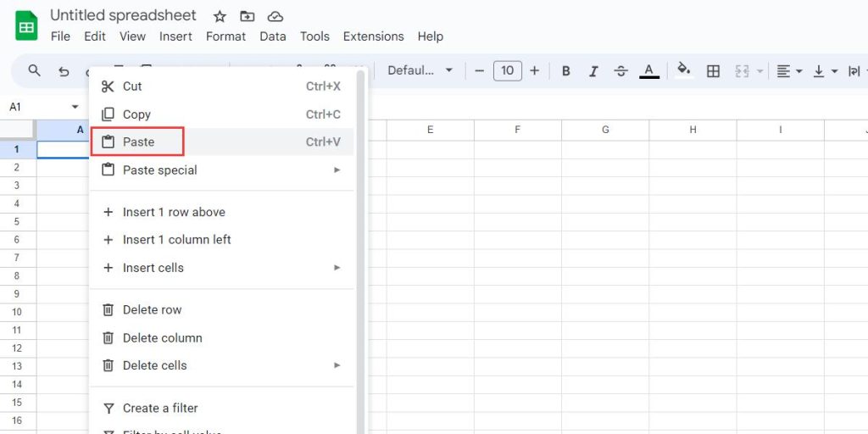Image resolution: width=868 pixels, height=434 pixels.
Task: Click the search menus magnifier icon
Action: [x=34, y=71]
